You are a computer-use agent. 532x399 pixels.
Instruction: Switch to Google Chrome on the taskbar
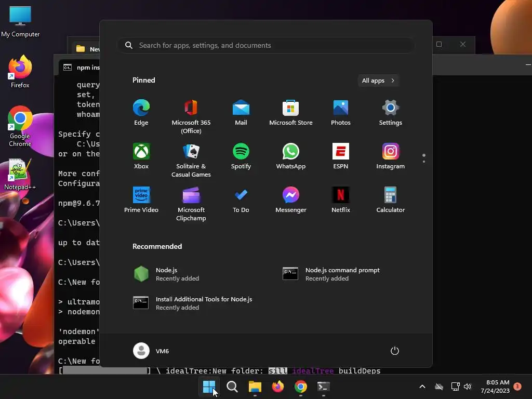[x=301, y=387]
